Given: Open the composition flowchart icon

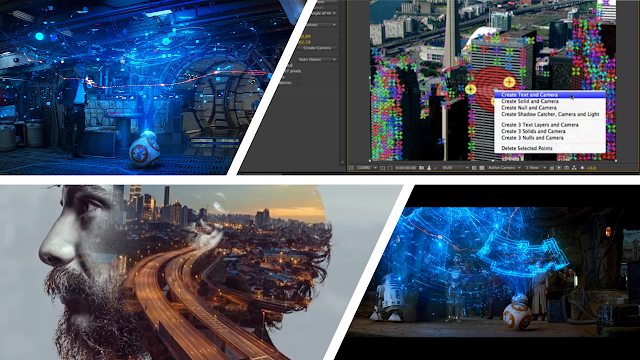Looking at the screenshot, I should coord(574,168).
